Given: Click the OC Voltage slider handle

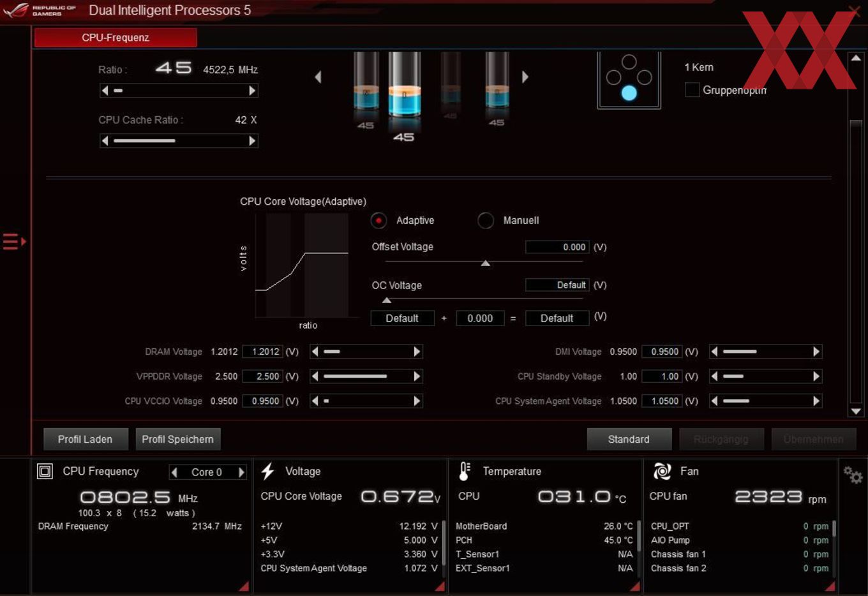Looking at the screenshot, I should pyautogui.click(x=387, y=300).
